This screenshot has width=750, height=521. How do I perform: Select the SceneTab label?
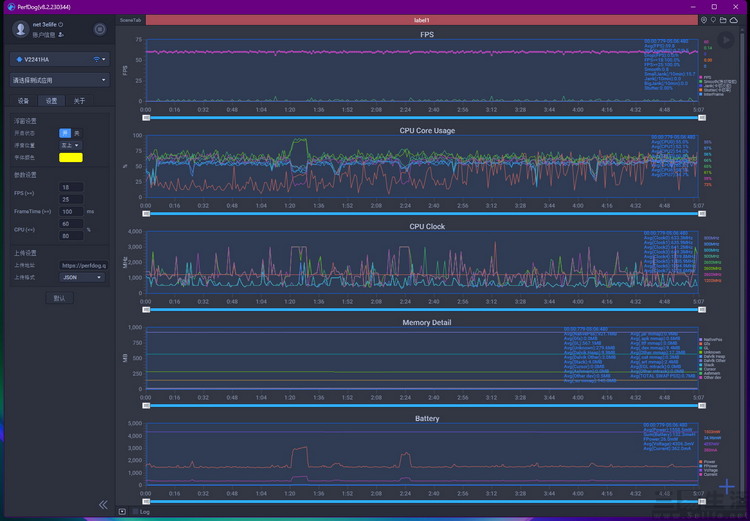(x=130, y=20)
